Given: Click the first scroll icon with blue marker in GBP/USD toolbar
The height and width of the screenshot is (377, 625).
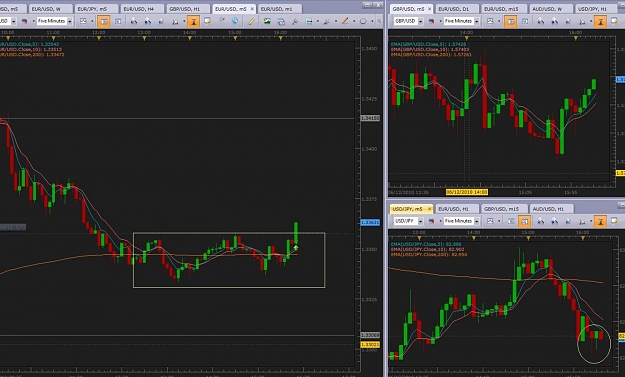Looking at the screenshot, I should 540,21.
